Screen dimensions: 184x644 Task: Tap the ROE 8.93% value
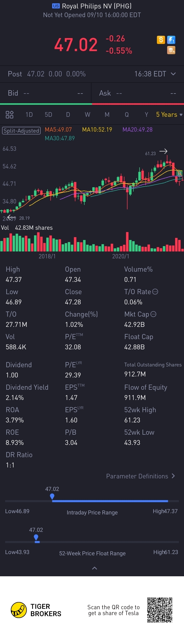pos(15,443)
